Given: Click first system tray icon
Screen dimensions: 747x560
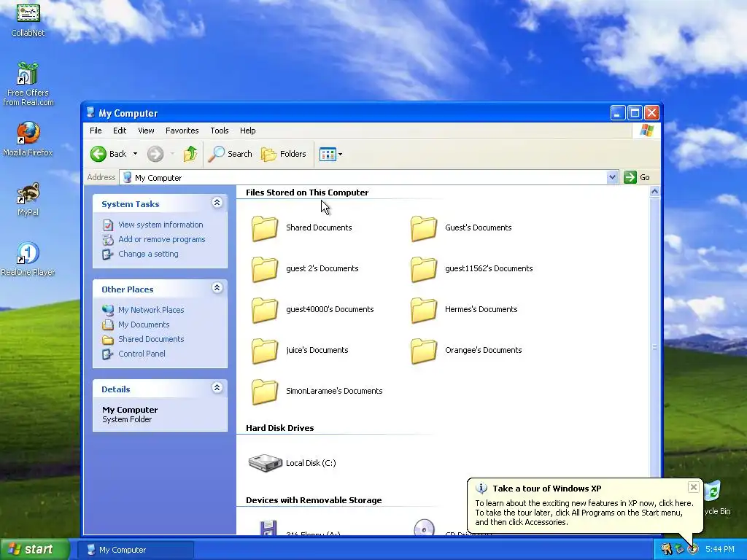Looking at the screenshot, I should pyautogui.click(x=666, y=550).
